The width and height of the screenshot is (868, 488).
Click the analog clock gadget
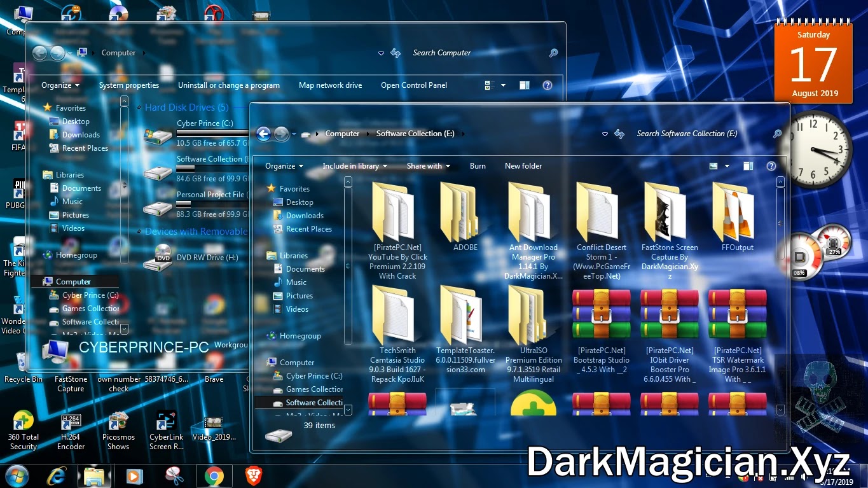coord(815,149)
